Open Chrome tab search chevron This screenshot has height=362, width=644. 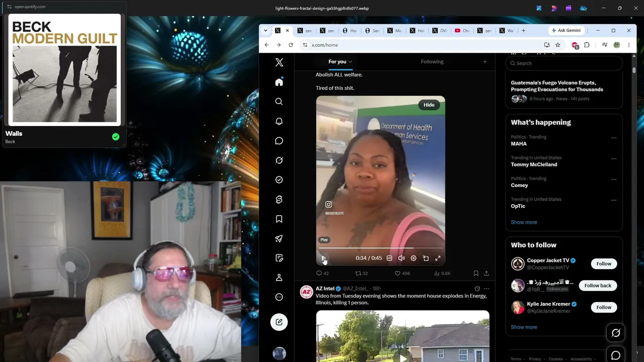tap(266, 30)
